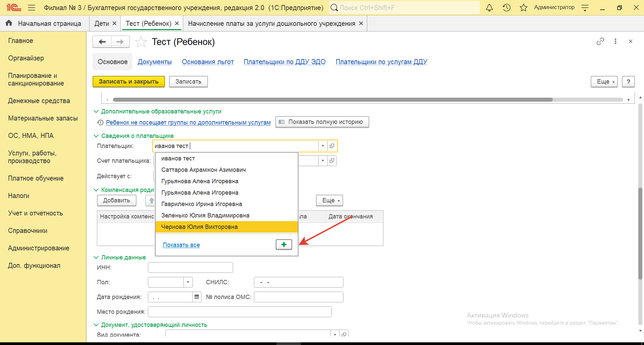Expand the Плательщик dropdown arrow
Image resolution: width=644 pixels, height=345 pixels.
[x=323, y=146]
